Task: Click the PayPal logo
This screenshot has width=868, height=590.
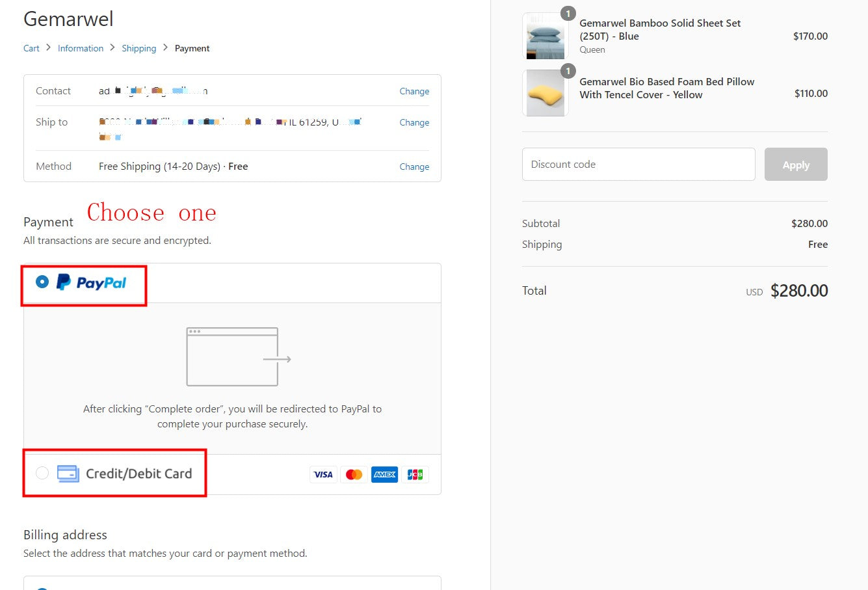Action: pyautogui.click(x=91, y=282)
